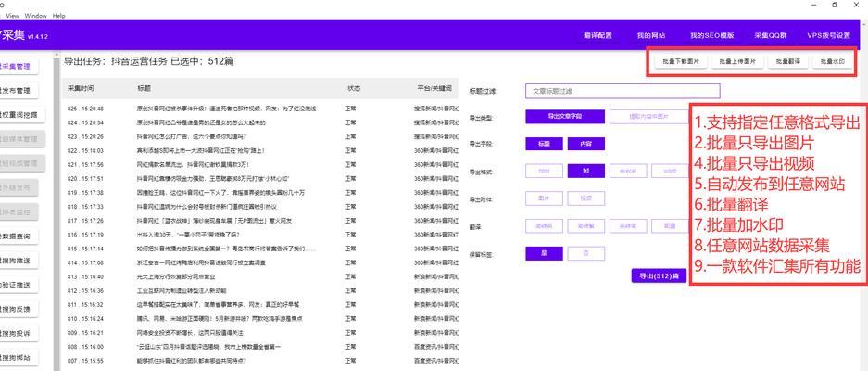Choose html as the export format
This screenshot has height=371, width=868.
(x=544, y=171)
